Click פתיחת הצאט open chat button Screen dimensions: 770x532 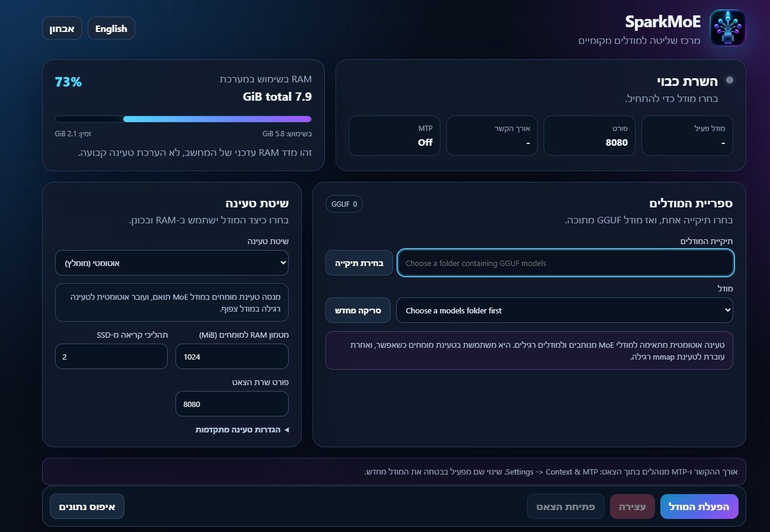pyautogui.click(x=566, y=507)
